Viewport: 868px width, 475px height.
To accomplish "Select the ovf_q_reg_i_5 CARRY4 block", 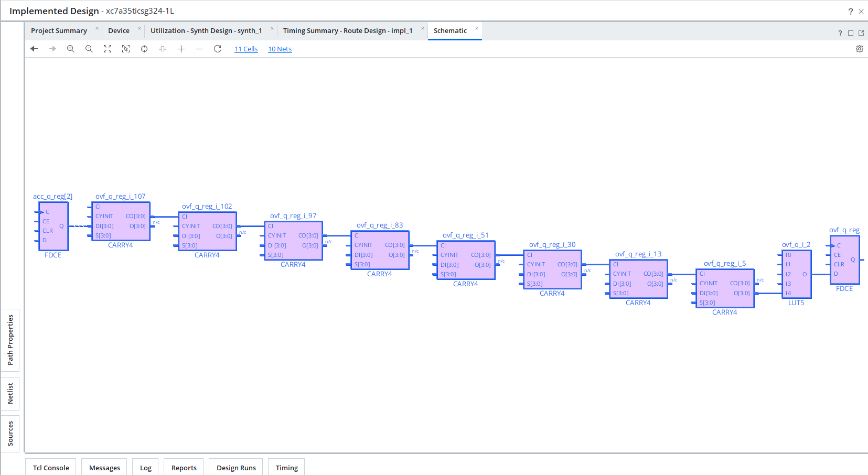I will pyautogui.click(x=725, y=288).
